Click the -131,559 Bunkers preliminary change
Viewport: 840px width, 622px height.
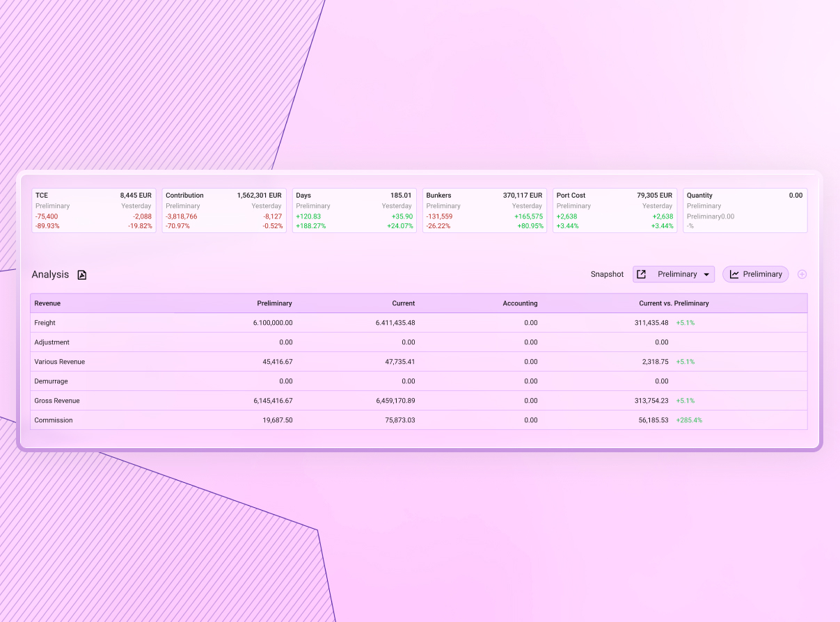(x=439, y=216)
